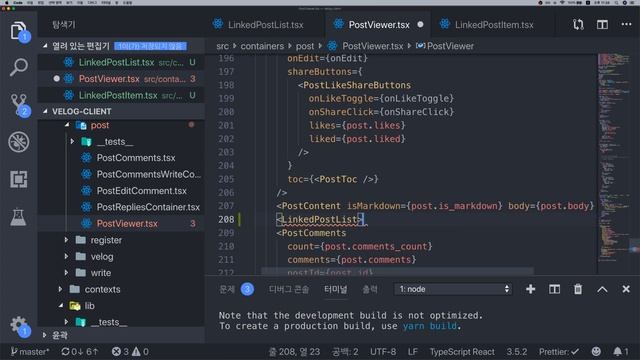Change indentation via '공백: 2' status item
Viewport: 640px width, 360px height.
coord(345,351)
